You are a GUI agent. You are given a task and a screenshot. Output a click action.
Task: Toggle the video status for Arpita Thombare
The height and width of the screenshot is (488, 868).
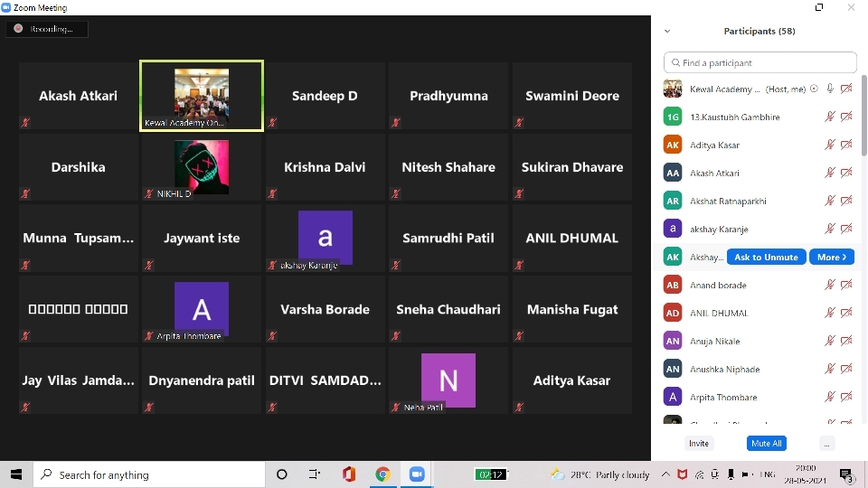[x=846, y=397]
